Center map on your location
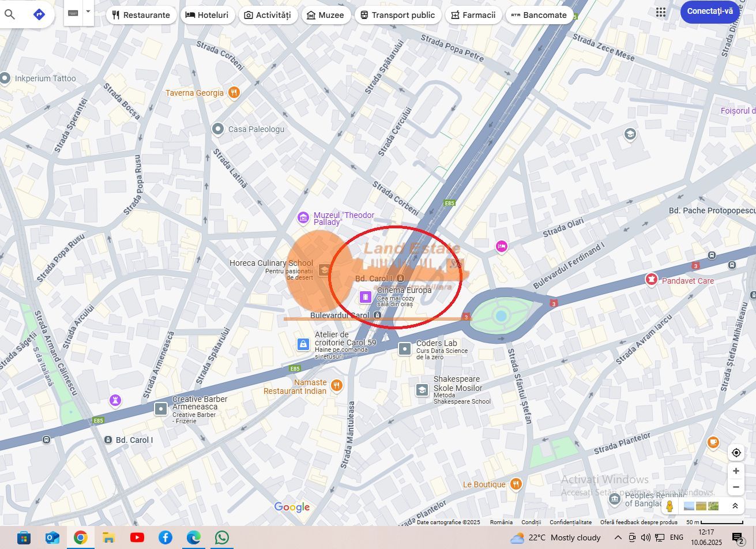The image size is (756, 549). click(736, 453)
